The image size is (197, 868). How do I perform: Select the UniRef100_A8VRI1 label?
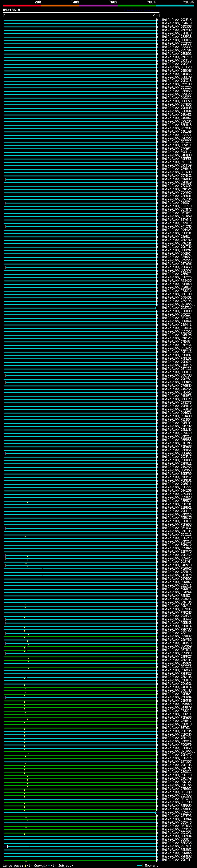click(x=177, y=145)
